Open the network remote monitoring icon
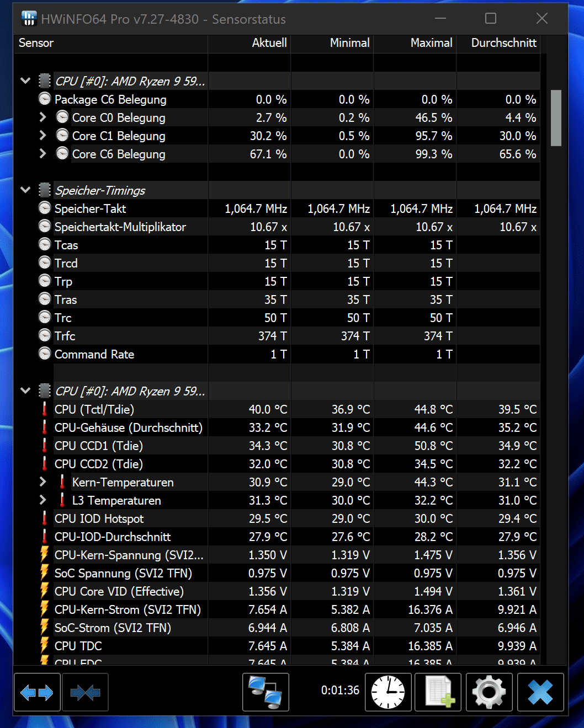 click(x=266, y=692)
